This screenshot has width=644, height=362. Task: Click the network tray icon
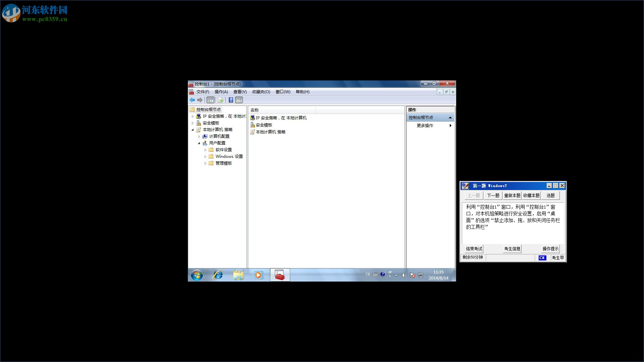(421, 275)
